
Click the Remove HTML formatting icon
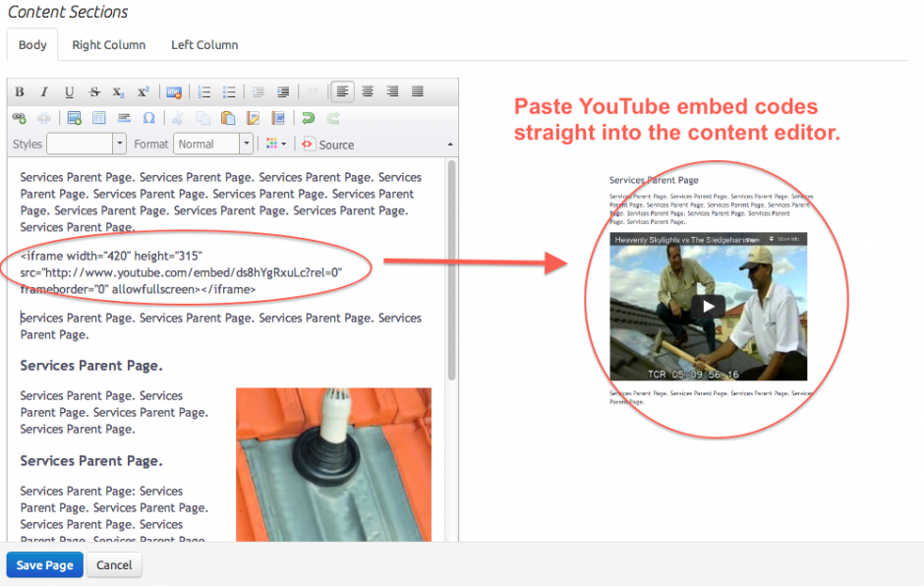coord(174,92)
